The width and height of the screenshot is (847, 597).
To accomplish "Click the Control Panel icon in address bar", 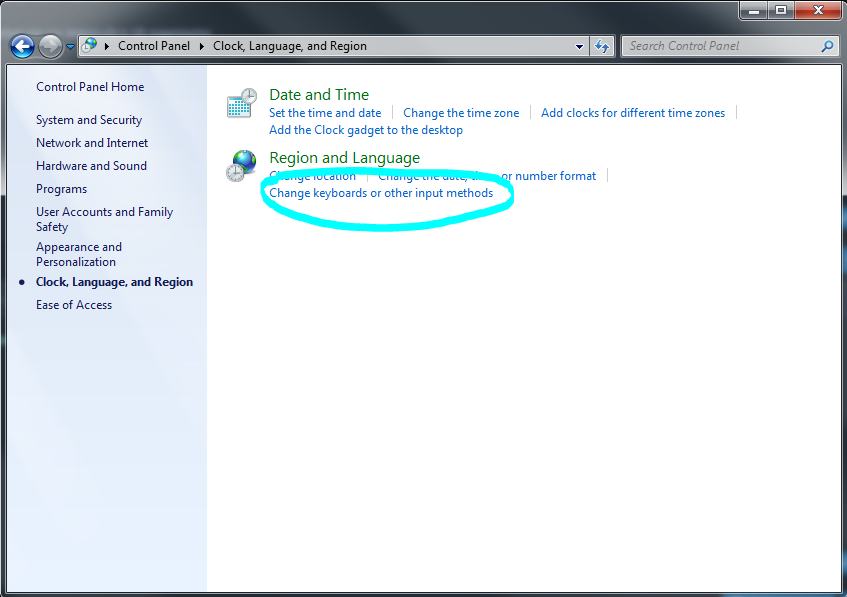I will pyautogui.click(x=90, y=45).
